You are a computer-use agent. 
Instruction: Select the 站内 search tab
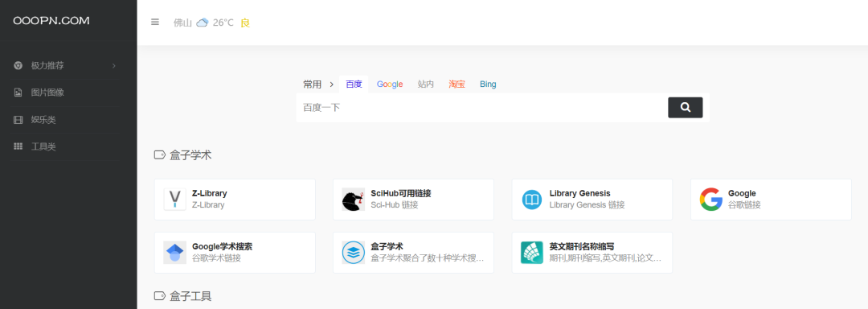(426, 84)
